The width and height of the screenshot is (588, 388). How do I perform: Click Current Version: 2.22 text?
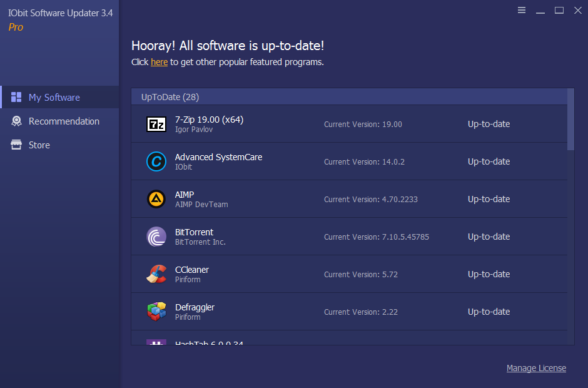pyautogui.click(x=361, y=312)
